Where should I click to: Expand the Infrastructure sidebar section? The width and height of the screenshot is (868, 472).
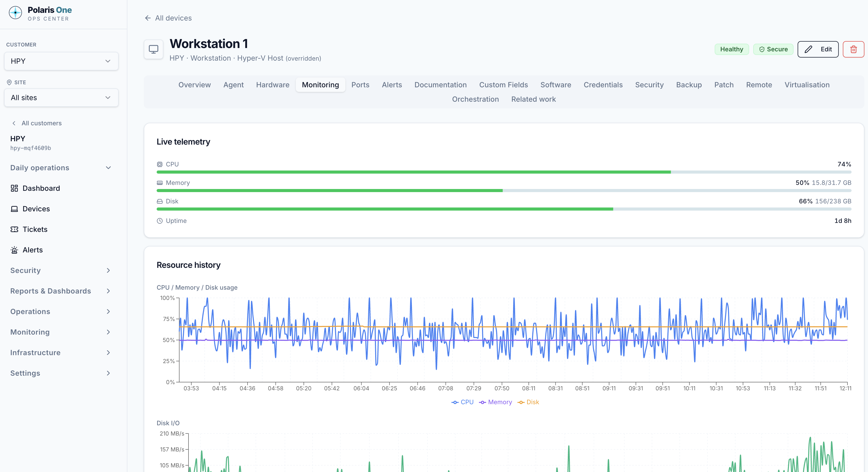coord(61,353)
